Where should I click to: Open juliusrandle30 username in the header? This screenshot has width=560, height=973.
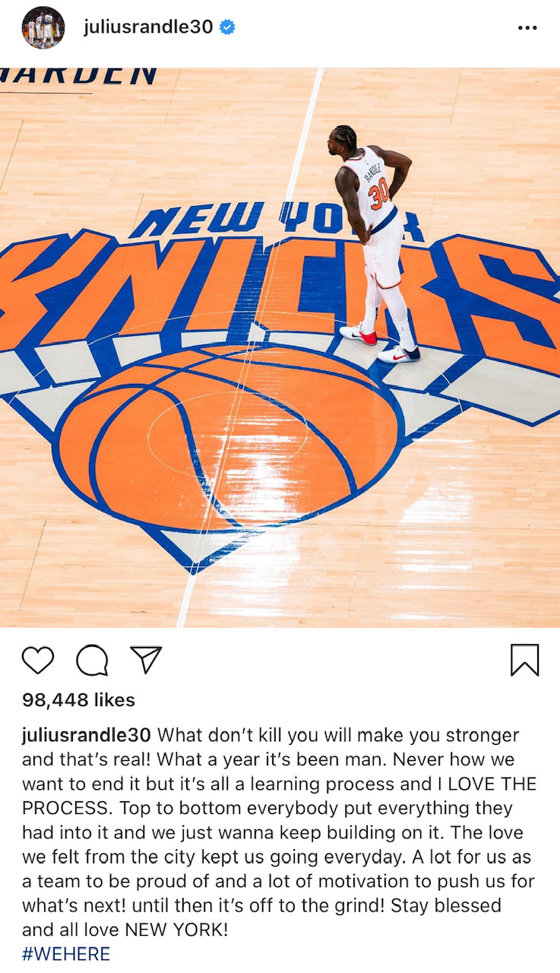point(148,27)
